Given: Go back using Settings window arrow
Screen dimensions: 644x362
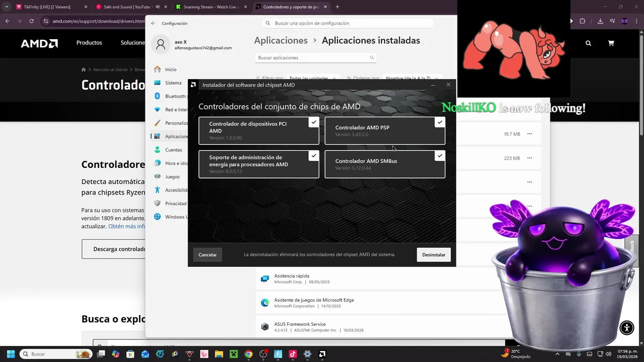Looking at the screenshot, I should click(x=153, y=23).
